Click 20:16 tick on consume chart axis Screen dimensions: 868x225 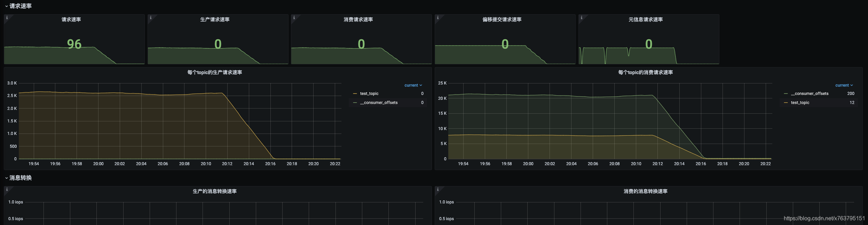click(701, 164)
